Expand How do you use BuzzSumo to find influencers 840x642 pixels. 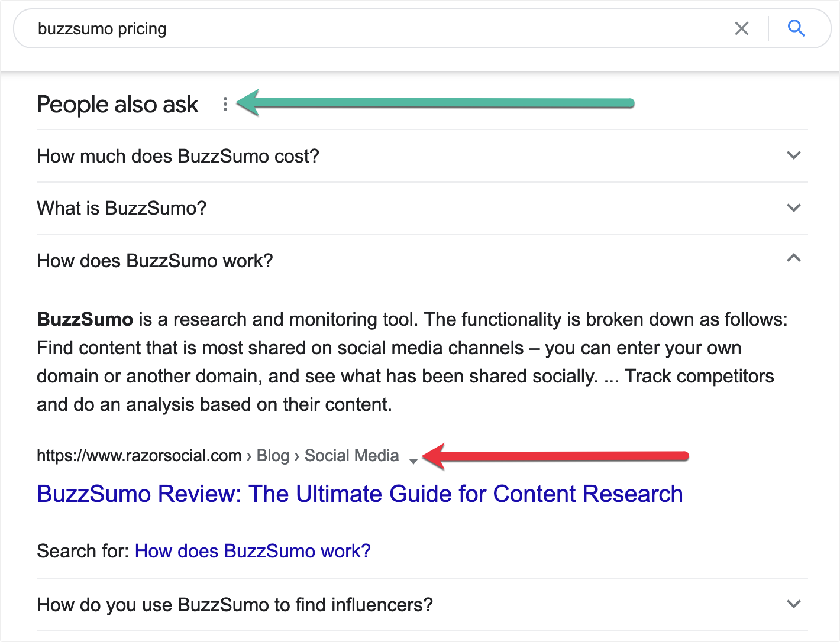(234, 604)
